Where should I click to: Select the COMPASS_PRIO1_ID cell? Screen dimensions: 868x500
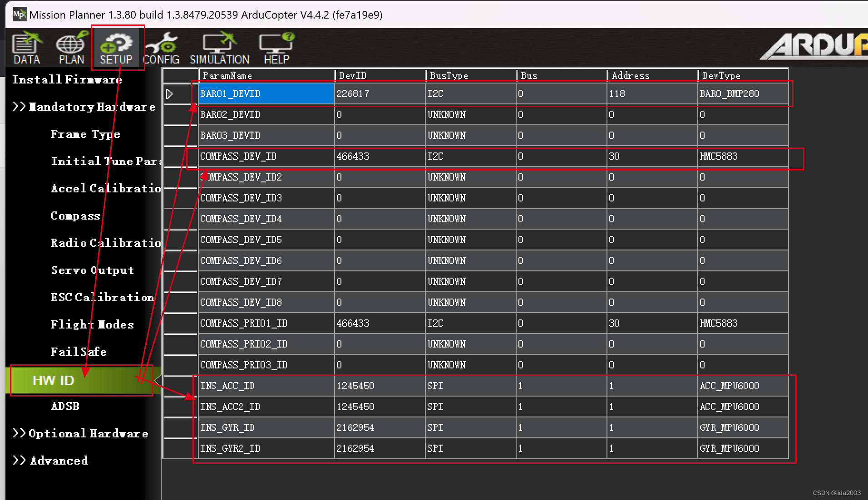pyautogui.click(x=266, y=324)
